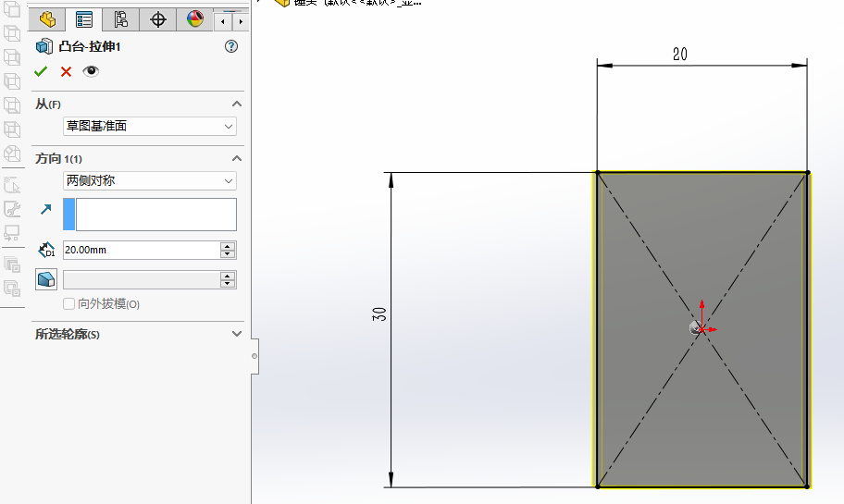844x504 pixels.
Task: Click the reverse direction arrow icon
Action: click(45, 209)
